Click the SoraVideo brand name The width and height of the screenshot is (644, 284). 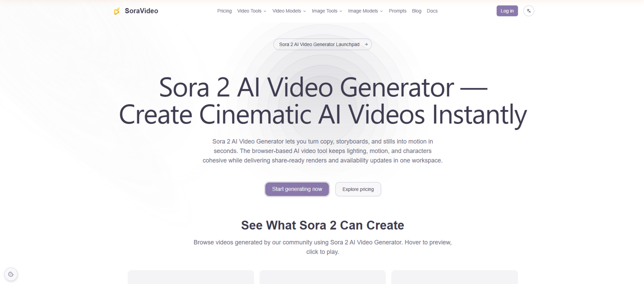point(141,11)
